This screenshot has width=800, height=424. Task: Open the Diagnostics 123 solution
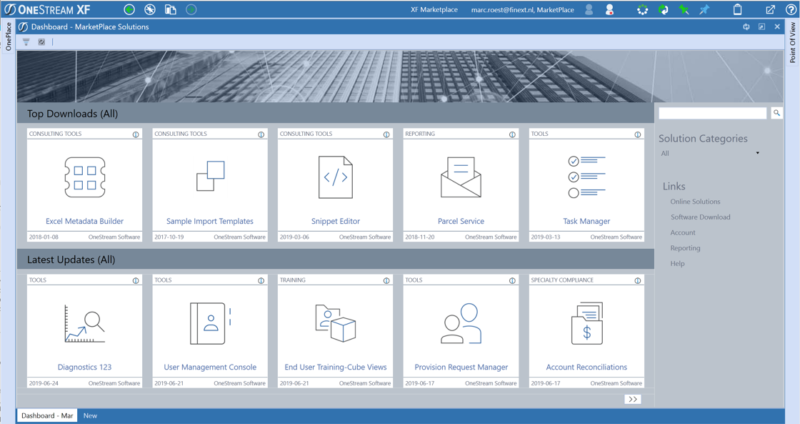84,367
